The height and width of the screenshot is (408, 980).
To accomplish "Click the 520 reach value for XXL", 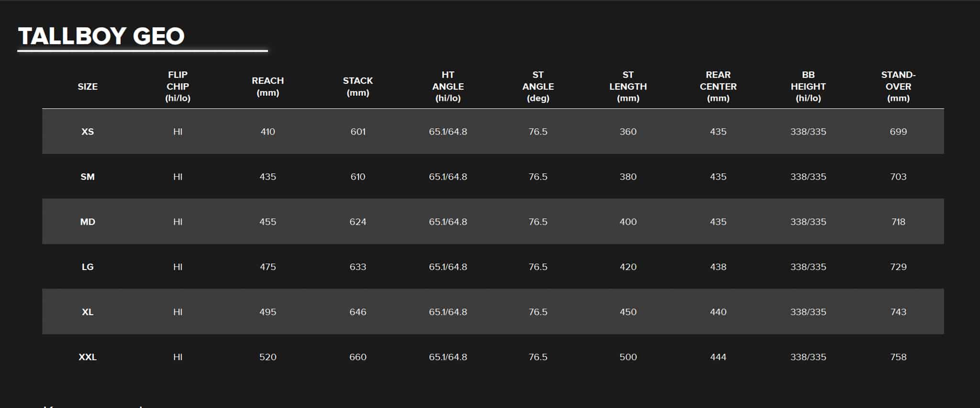I will (267, 357).
